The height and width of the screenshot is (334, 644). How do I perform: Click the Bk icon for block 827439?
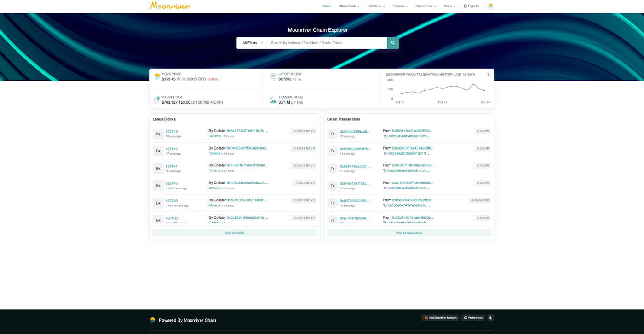point(158,203)
